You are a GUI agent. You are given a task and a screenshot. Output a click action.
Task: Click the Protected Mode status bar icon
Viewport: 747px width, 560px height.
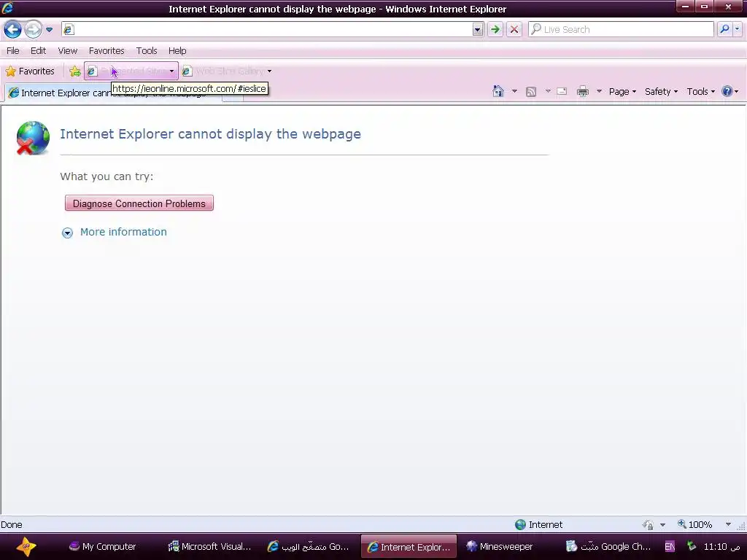pos(648,525)
